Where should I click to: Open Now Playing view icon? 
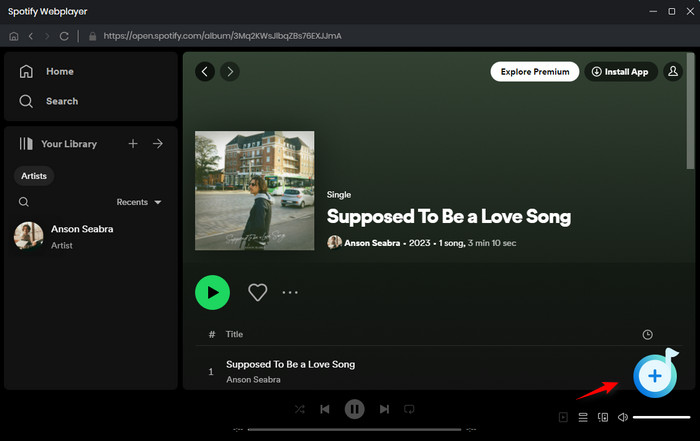pyautogui.click(x=563, y=417)
